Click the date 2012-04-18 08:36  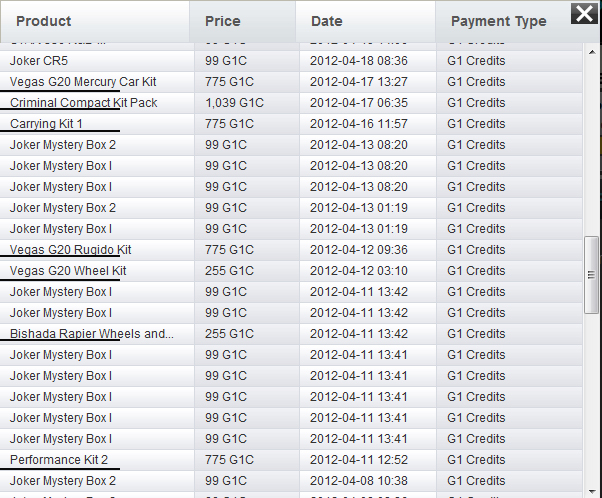click(x=359, y=61)
